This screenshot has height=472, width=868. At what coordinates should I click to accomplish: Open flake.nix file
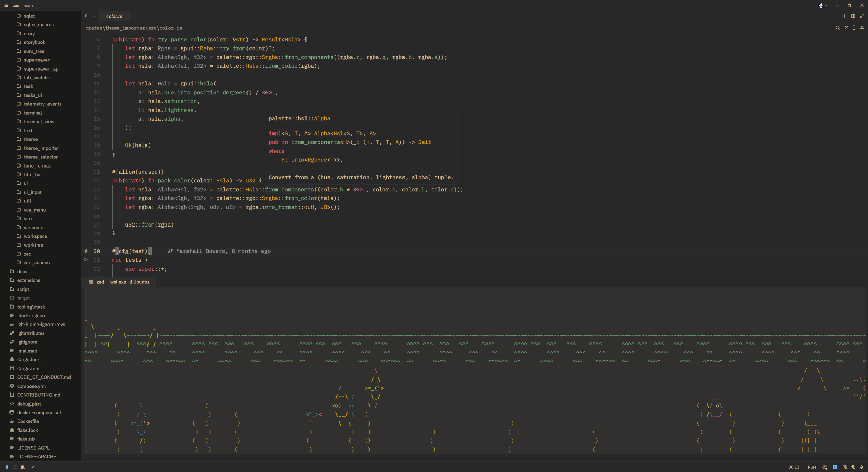click(x=40, y=439)
